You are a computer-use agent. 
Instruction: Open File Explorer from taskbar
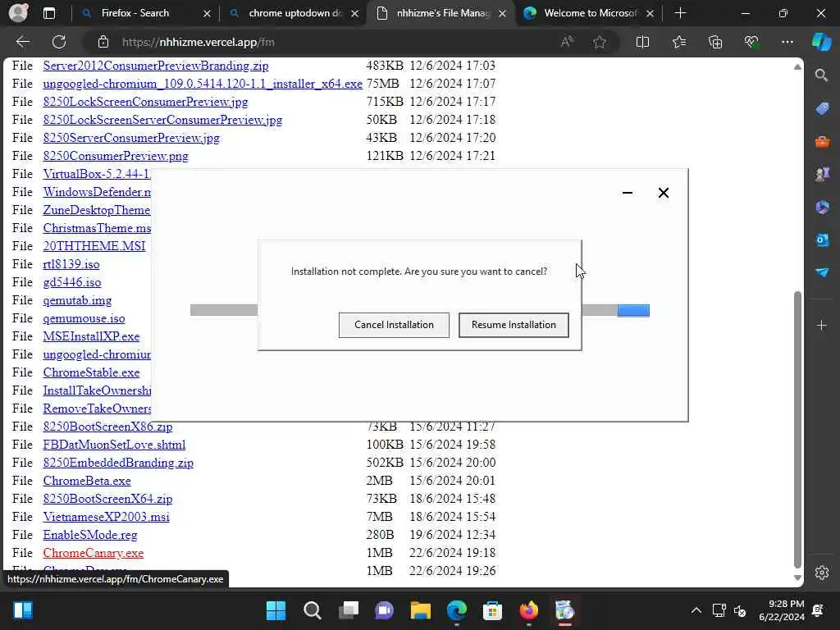click(421, 610)
